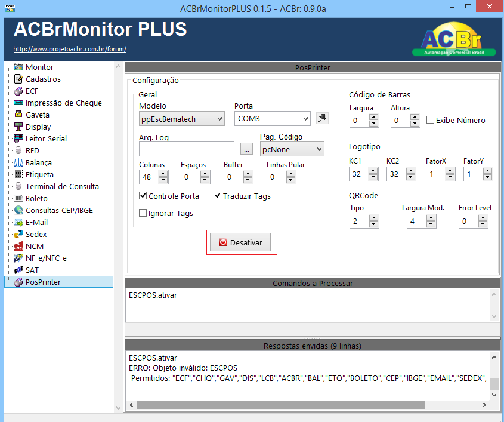The width and height of the screenshot is (504, 422).
Task: Click sidebar tree scroll down arrow
Action: (118, 408)
